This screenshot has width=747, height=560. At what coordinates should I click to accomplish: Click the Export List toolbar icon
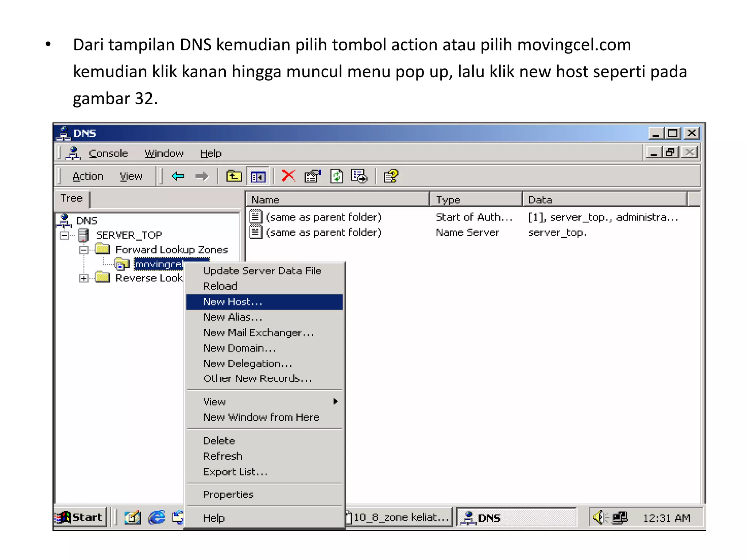359,176
